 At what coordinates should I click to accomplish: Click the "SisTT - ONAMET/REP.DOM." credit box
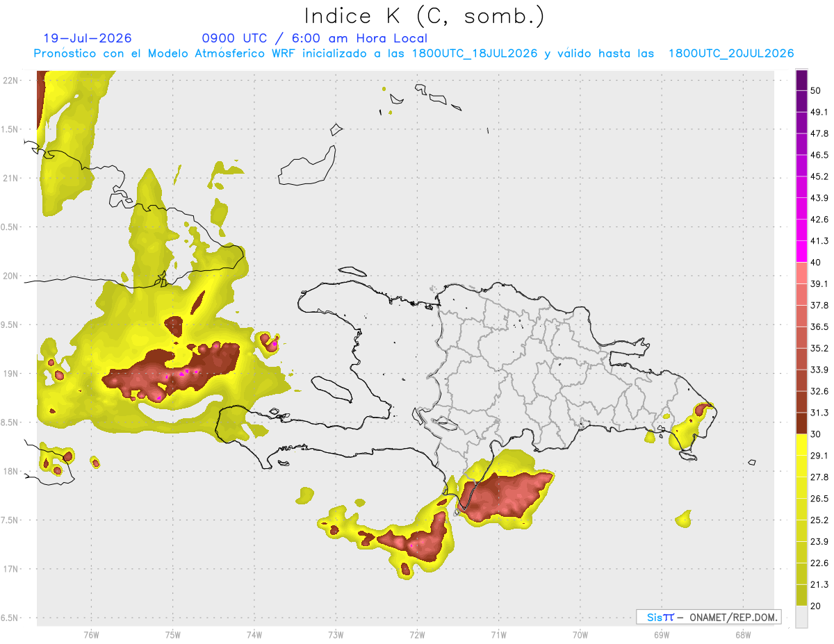(708, 617)
